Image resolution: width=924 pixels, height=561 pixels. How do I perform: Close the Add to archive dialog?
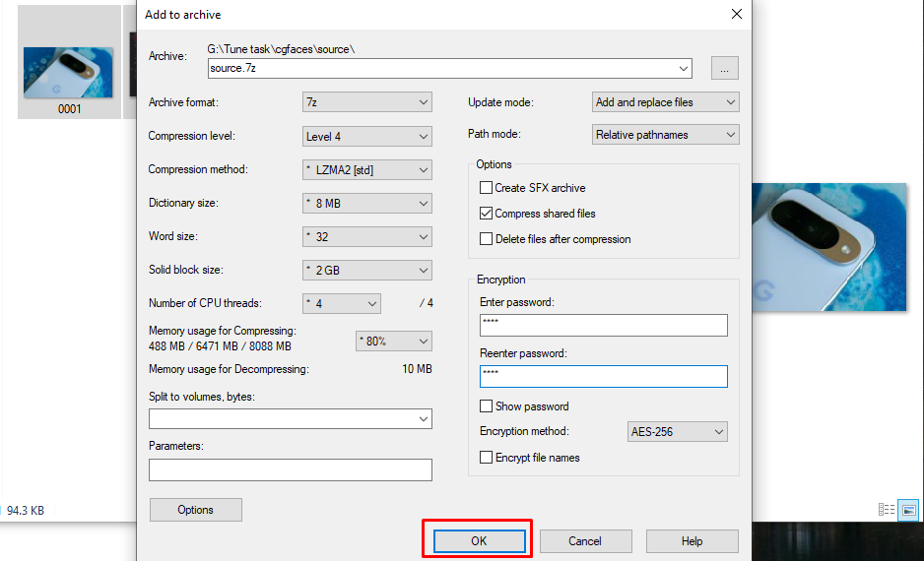(737, 14)
